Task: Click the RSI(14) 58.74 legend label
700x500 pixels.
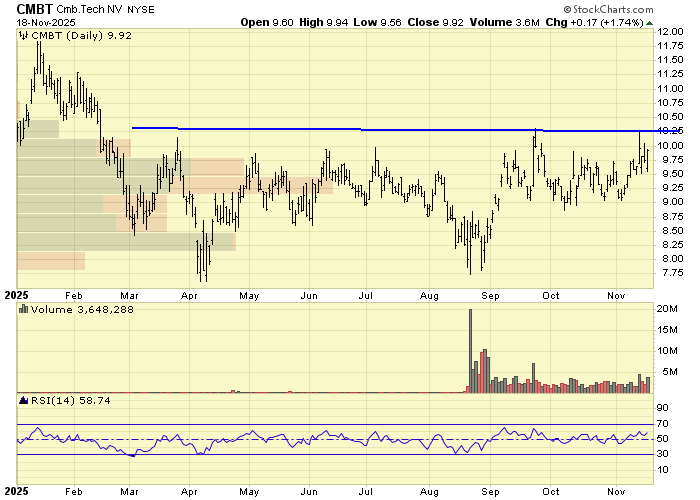Action: click(x=71, y=400)
